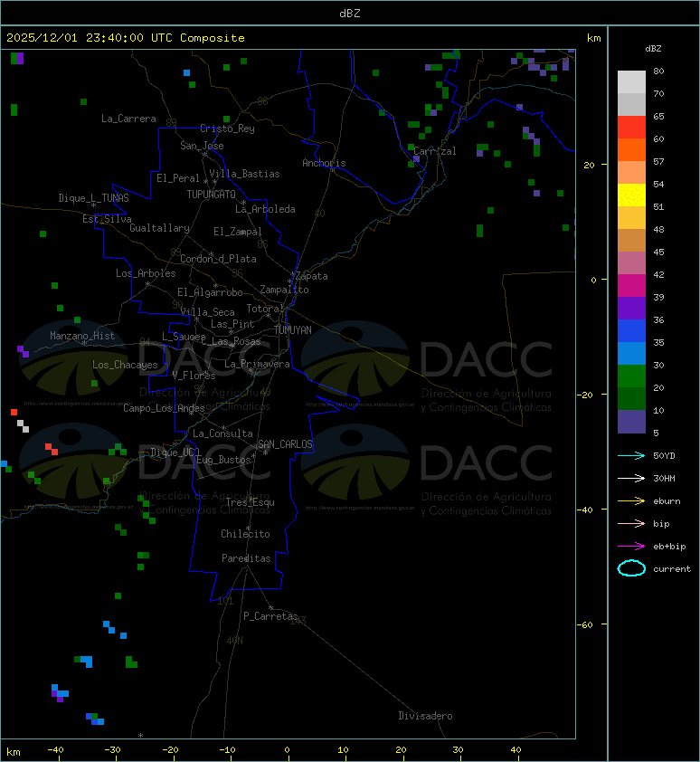Image resolution: width=700 pixels, height=762 pixels.
Task: Select the yellow 54 dBZ legend swatch
Action: click(631, 195)
